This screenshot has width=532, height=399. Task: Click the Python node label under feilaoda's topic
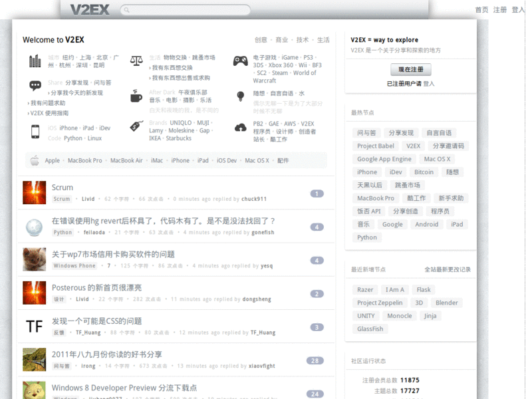point(62,233)
